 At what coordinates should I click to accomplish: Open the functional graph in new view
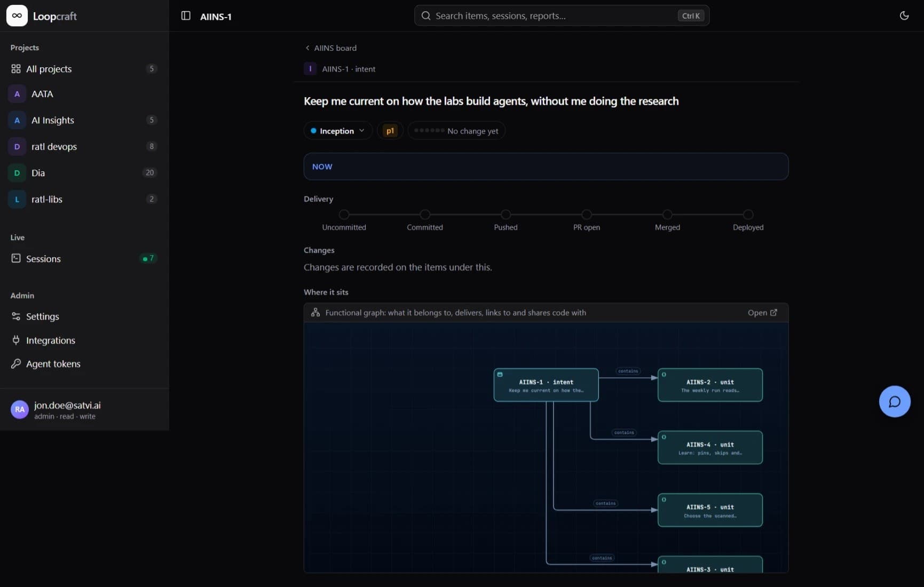tap(762, 313)
